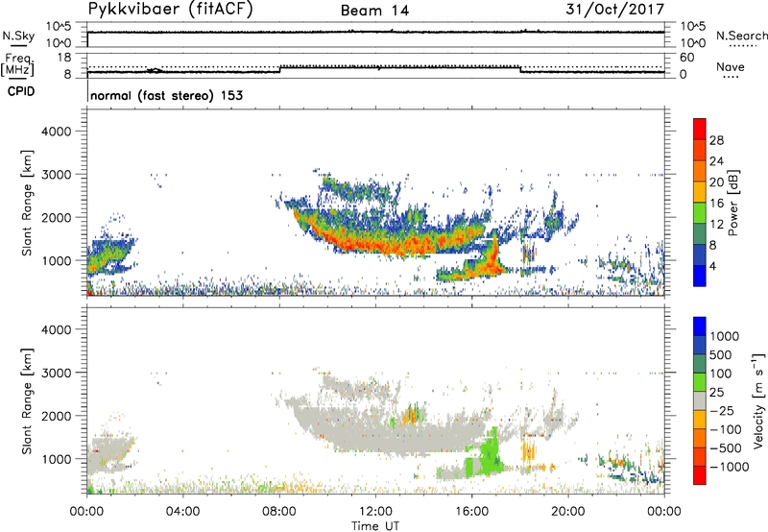The image size is (768, 532).
Task: Click the '08:00' time tick label
Action: point(279,512)
